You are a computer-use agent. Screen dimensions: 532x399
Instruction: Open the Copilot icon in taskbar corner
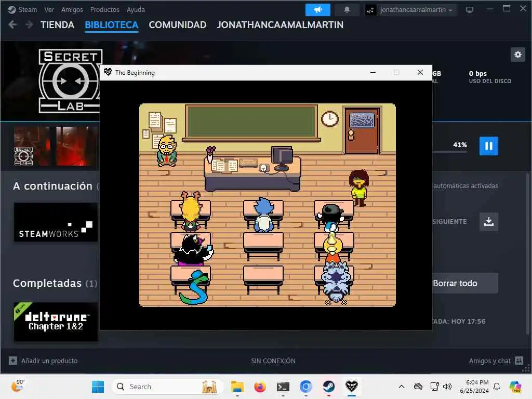click(515, 387)
